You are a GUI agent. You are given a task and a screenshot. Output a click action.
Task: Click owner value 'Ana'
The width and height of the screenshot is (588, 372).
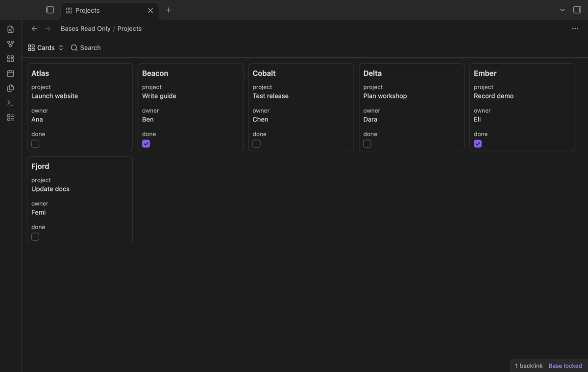pyautogui.click(x=37, y=119)
